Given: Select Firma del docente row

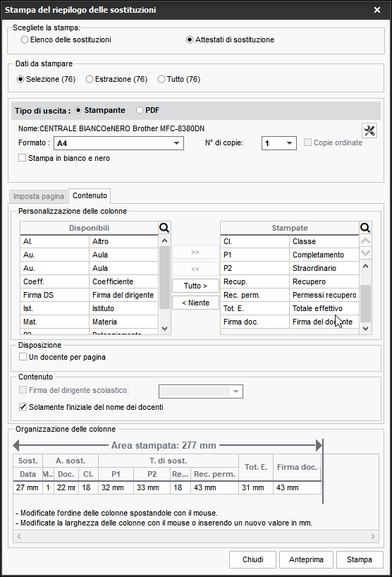Looking at the screenshot, I should (290, 322).
